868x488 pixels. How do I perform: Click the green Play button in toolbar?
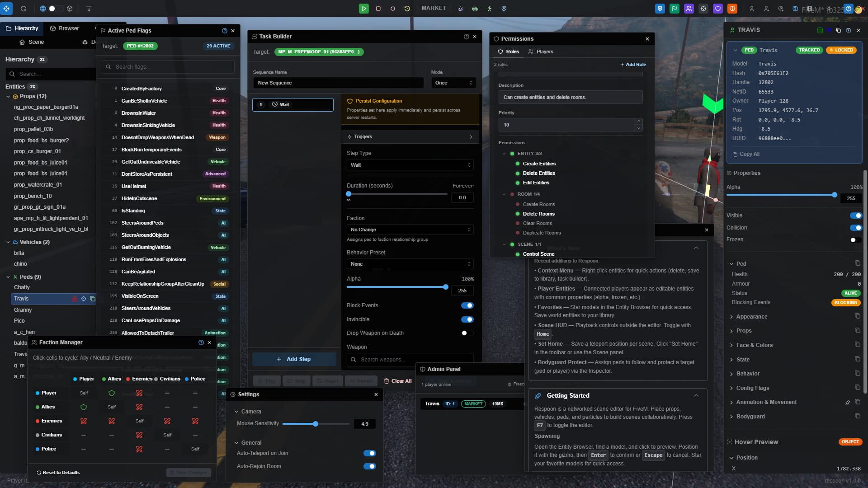coord(363,9)
